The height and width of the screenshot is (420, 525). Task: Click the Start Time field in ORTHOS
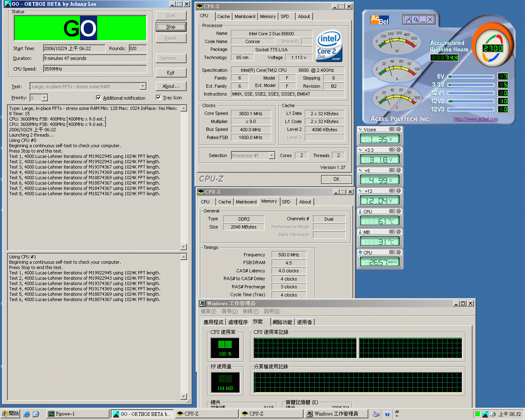(74, 48)
